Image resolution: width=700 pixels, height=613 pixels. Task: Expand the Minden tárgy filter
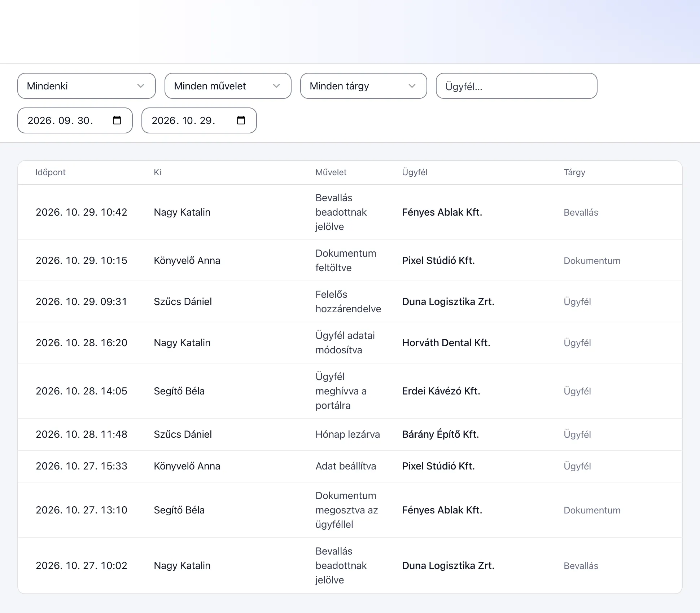tap(364, 86)
